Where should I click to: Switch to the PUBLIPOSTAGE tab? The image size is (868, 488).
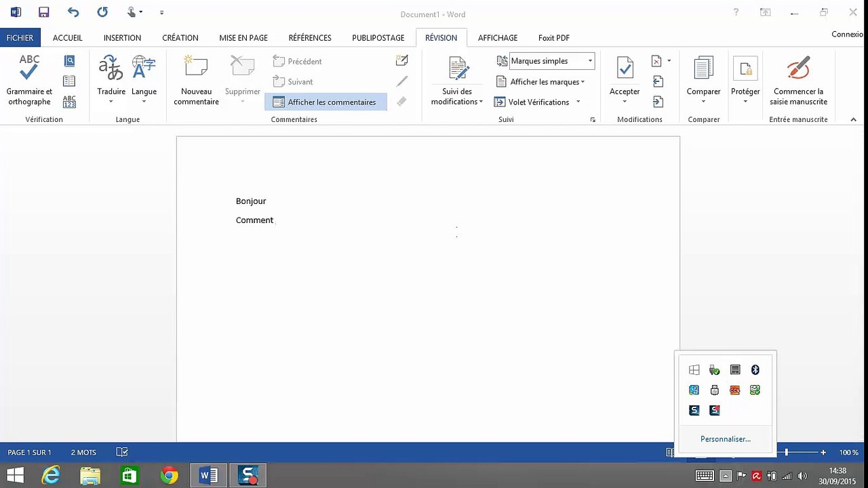click(378, 38)
